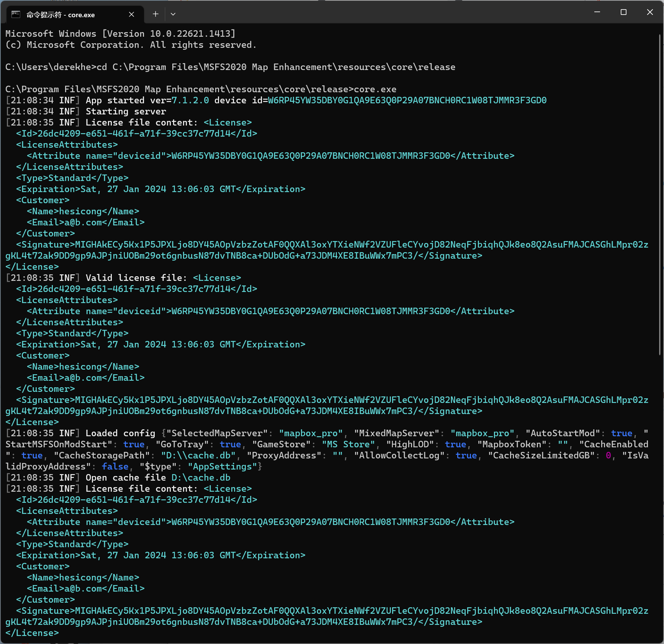Close the core.exe terminal tab

[131, 14]
